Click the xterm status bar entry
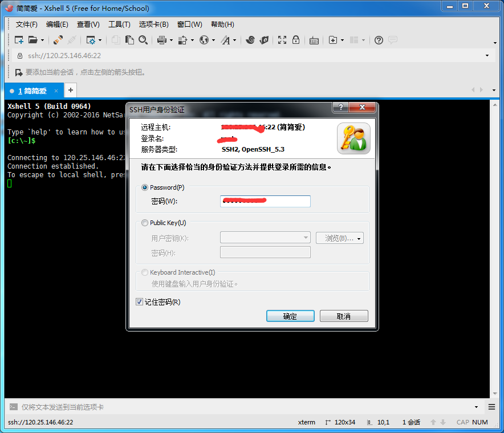Image resolution: width=504 pixels, height=433 pixels. coord(306,422)
